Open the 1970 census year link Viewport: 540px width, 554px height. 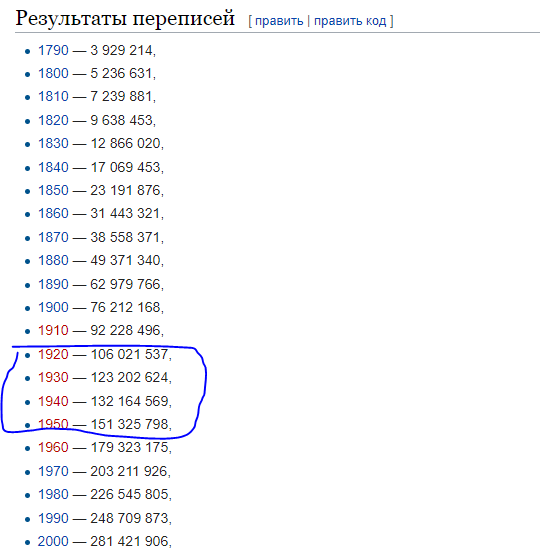[x=53, y=471]
